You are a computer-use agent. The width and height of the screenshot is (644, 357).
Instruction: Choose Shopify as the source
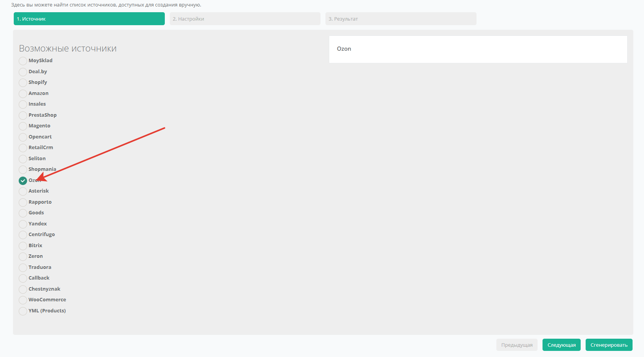[x=23, y=83]
